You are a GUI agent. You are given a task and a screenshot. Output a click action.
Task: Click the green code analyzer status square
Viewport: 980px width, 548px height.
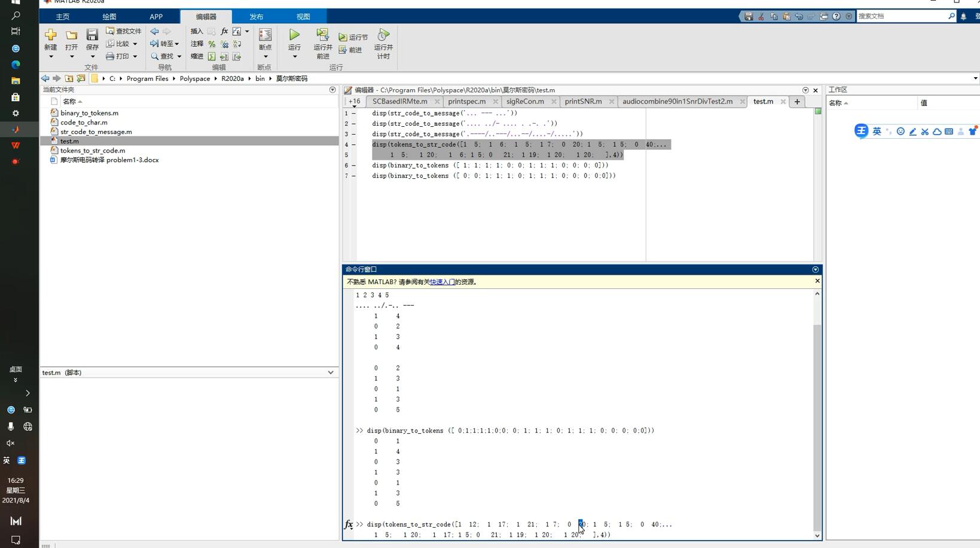[x=818, y=111]
